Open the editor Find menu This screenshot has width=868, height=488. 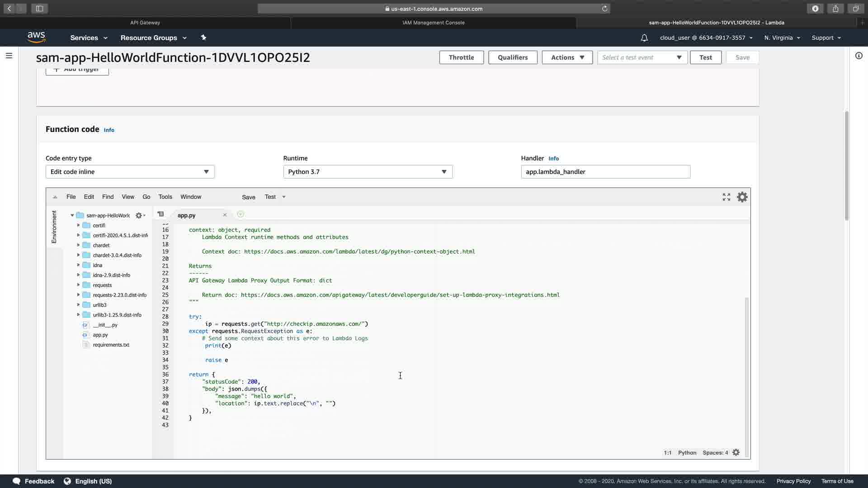[108, 197]
